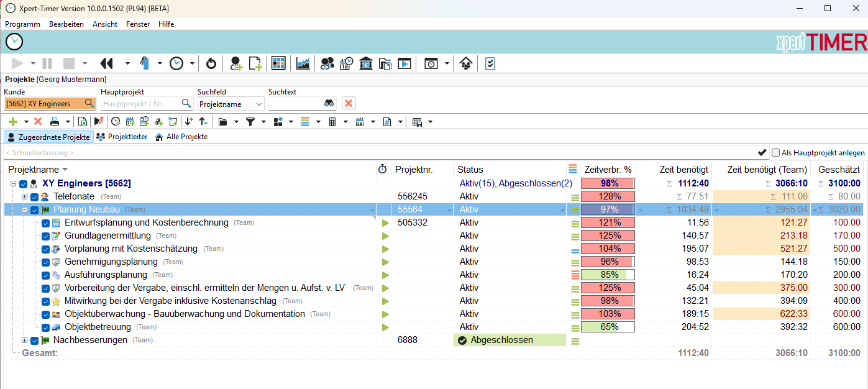Screen dimensions: 868x389
Task: Uncheck the Telefonate project checkbox
Action: (34, 197)
